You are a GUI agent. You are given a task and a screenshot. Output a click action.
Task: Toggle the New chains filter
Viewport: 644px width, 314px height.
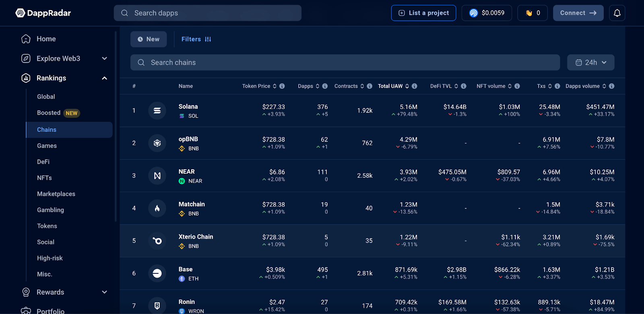click(149, 39)
